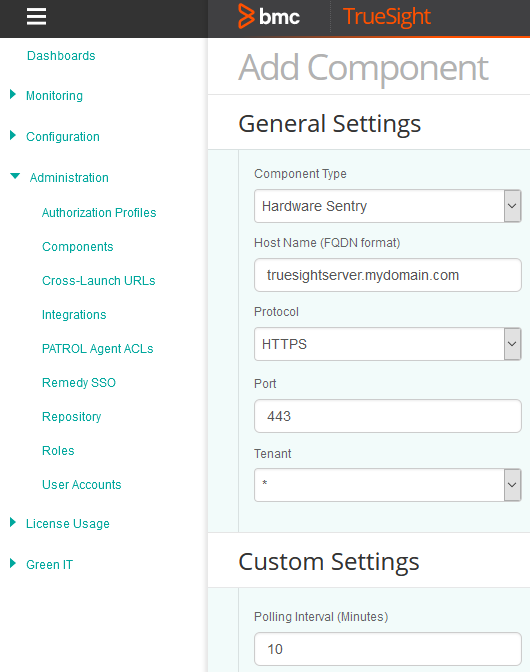This screenshot has width=531, height=672.
Task: Open the Monitoring menu item
Action: point(54,96)
